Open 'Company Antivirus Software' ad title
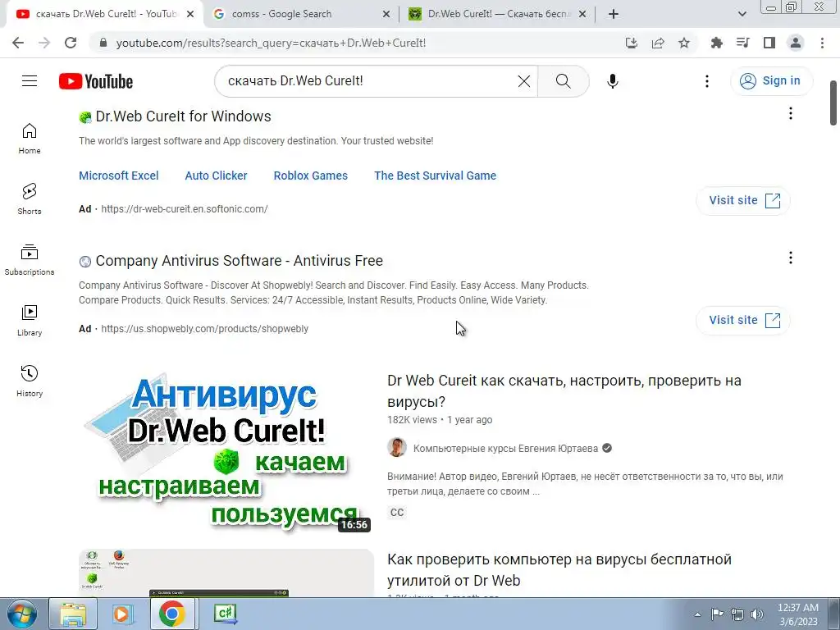This screenshot has height=630, width=840. 239,261
